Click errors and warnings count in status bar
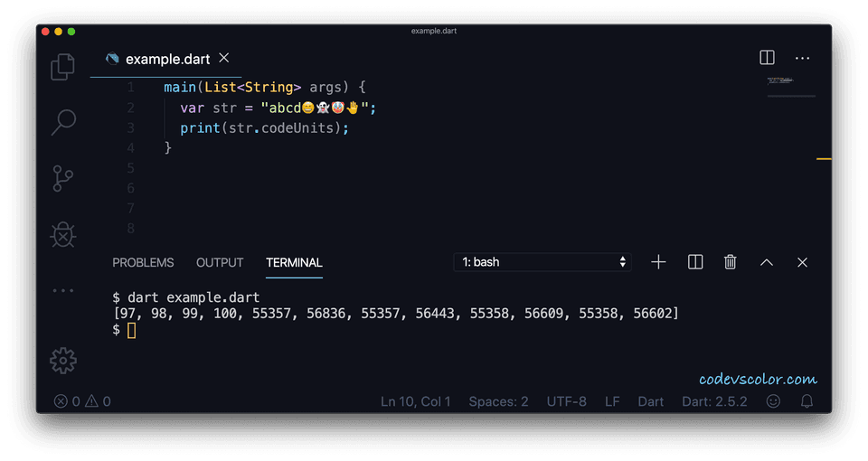This screenshot has height=461, width=868. tap(82, 401)
